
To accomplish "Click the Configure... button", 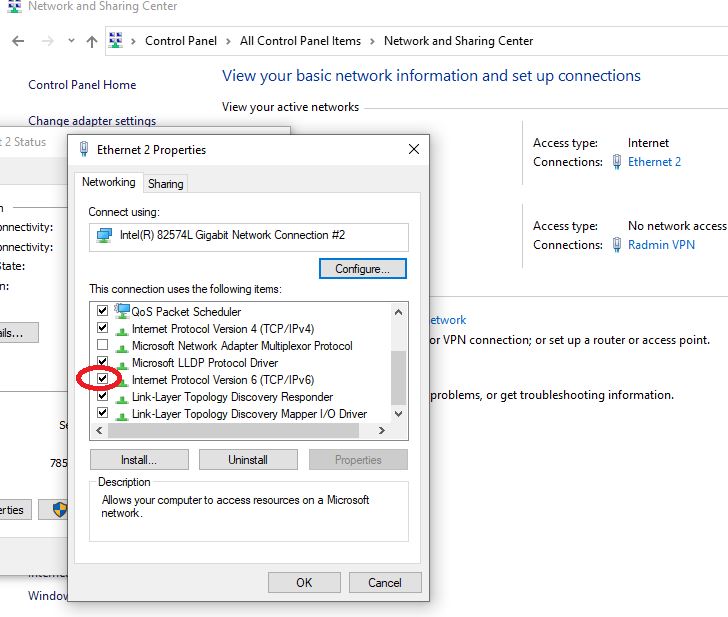I will [x=362, y=269].
